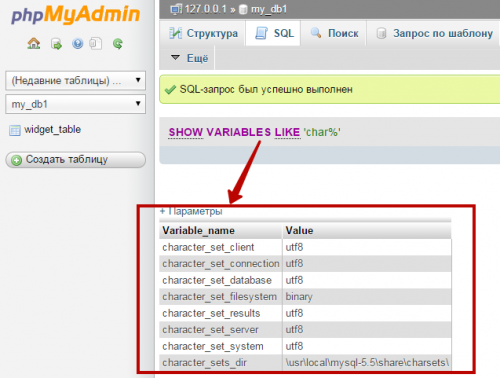This screenshot has width=500, height=378.
Task: Click the utf8 value for character_set_client
Action: click(x=367, y=247)
